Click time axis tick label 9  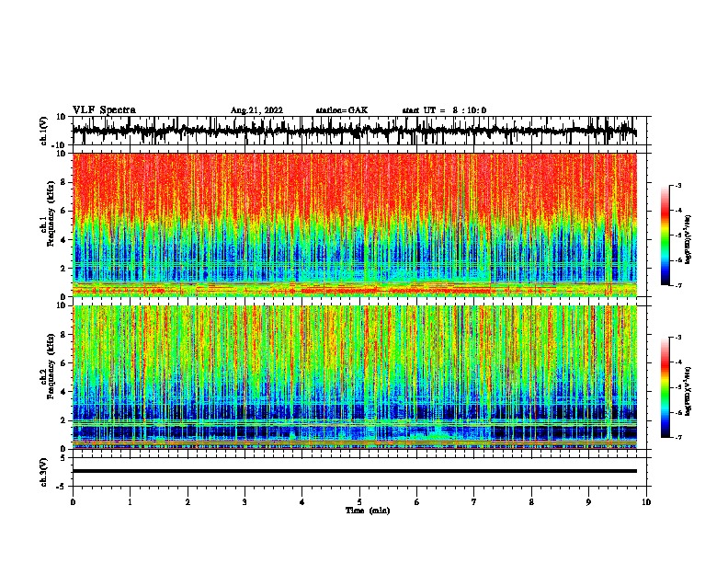click(588, 502)
